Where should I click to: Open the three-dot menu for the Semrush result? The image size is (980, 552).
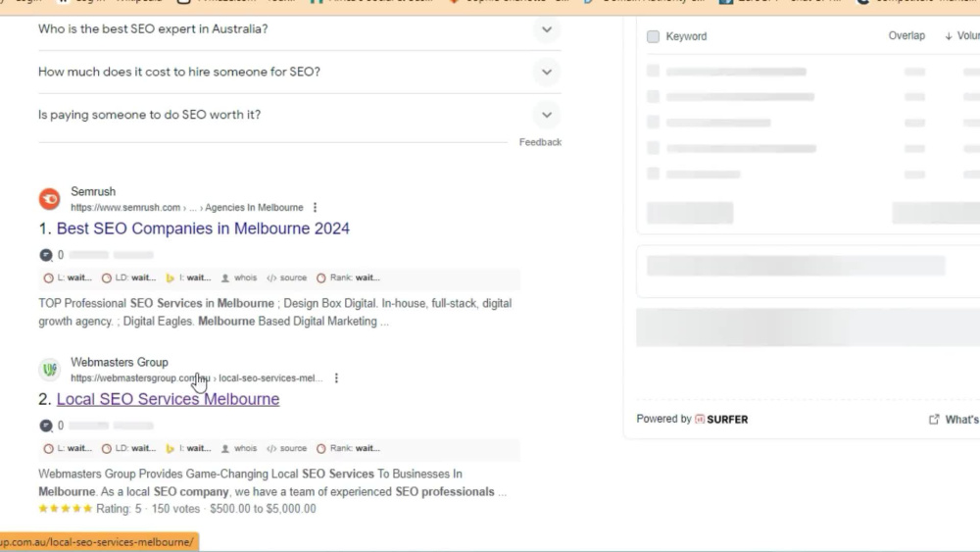[x=315, y=208]
